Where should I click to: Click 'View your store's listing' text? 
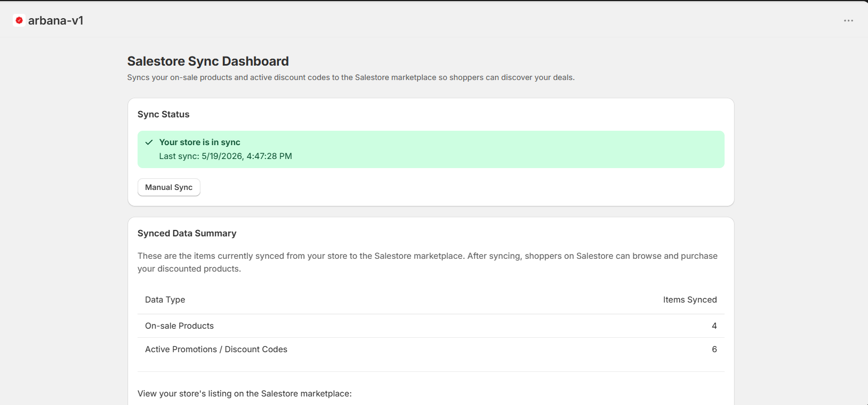click(245, 394)
